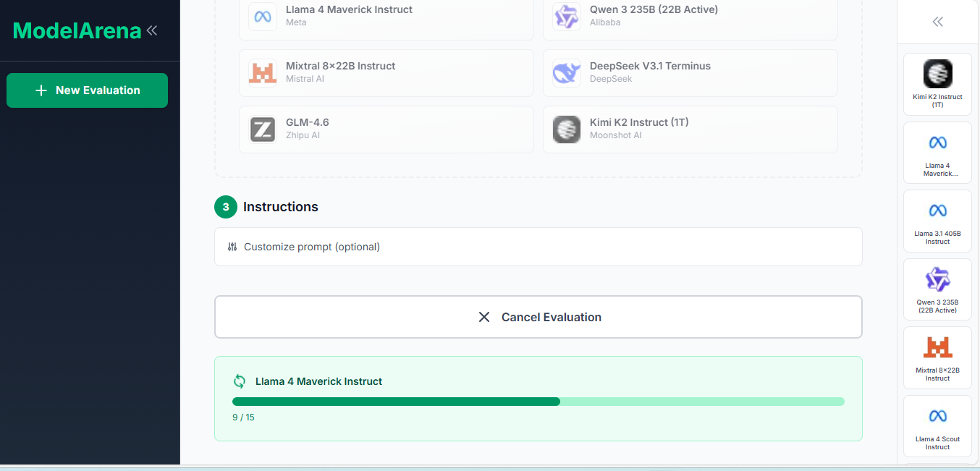The height and width of the screenshot is (471, 980).
Task: Click the plus icon in New Evaluation
Action: tap(41, 90)
